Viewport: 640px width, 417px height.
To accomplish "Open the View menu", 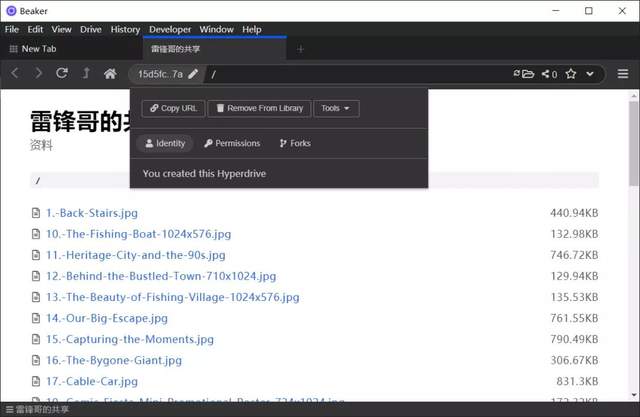I will (61, 29).
